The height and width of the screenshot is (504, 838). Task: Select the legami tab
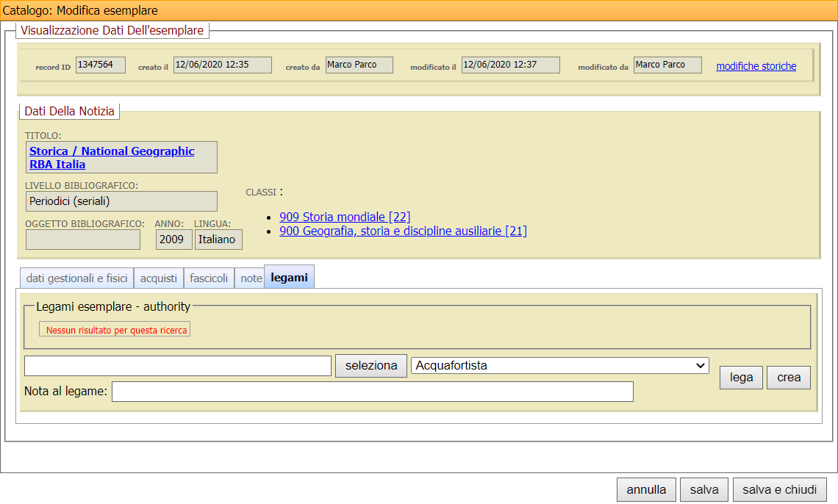coord(289,278)
